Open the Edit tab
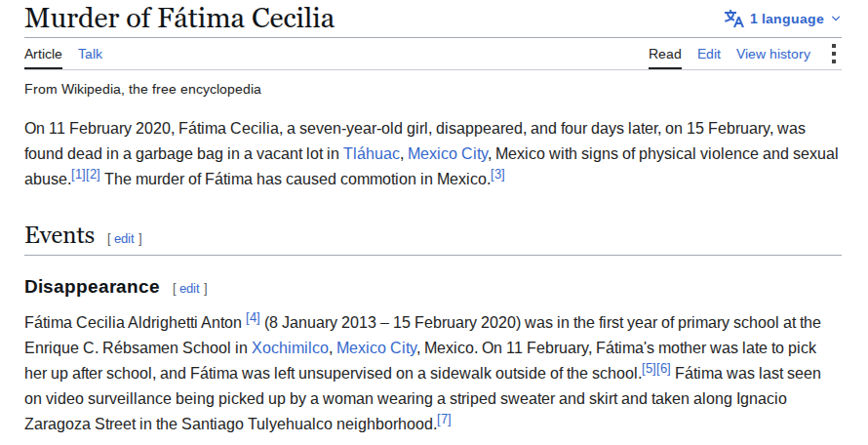Screen dimensions: 868x445 [x=709, y=54]
